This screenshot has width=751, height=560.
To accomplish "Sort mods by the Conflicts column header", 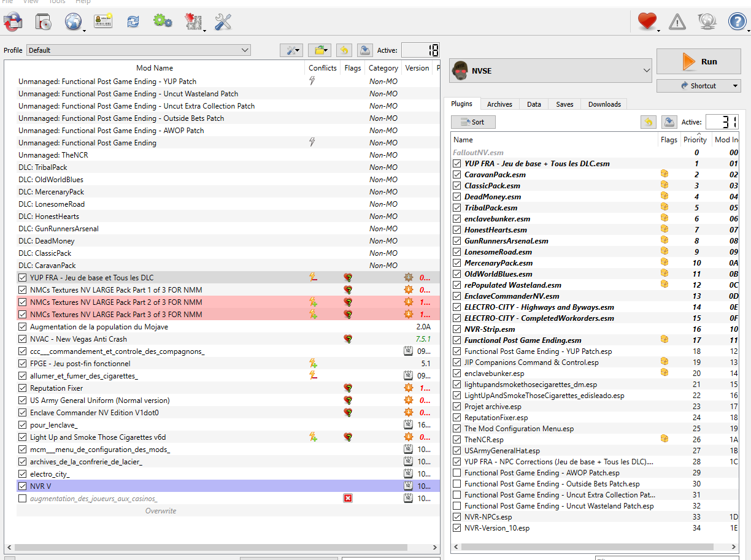I will click(322, 68).
